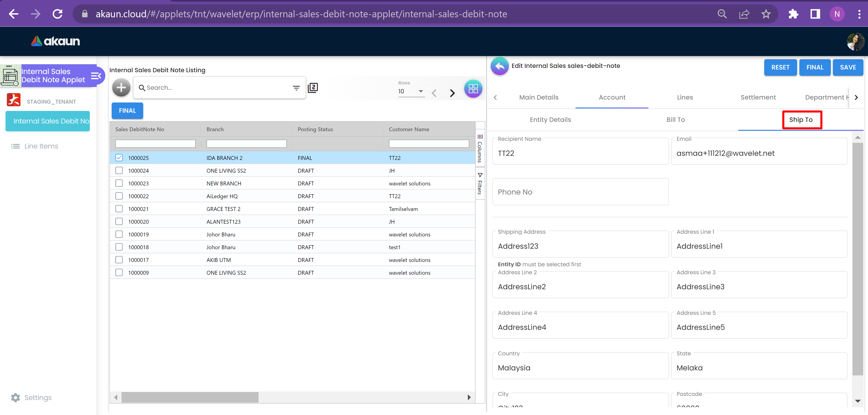Check the row 1000024 checkbox

[119, 170]
